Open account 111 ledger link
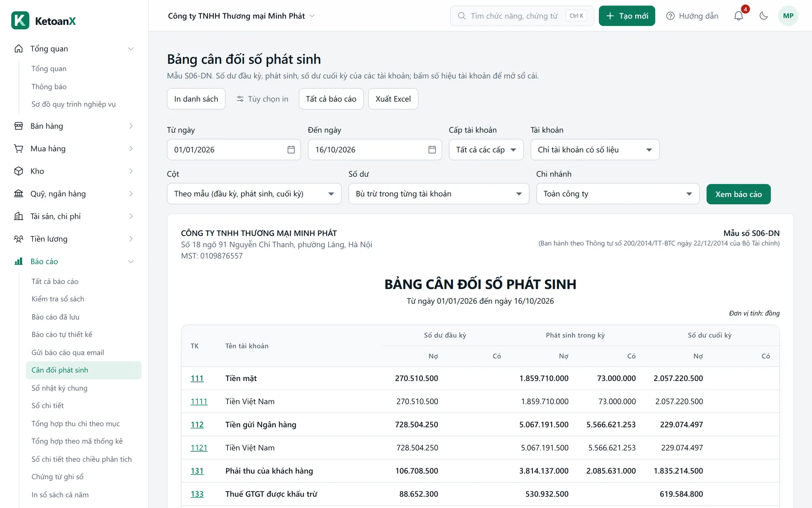 (197, 378)
